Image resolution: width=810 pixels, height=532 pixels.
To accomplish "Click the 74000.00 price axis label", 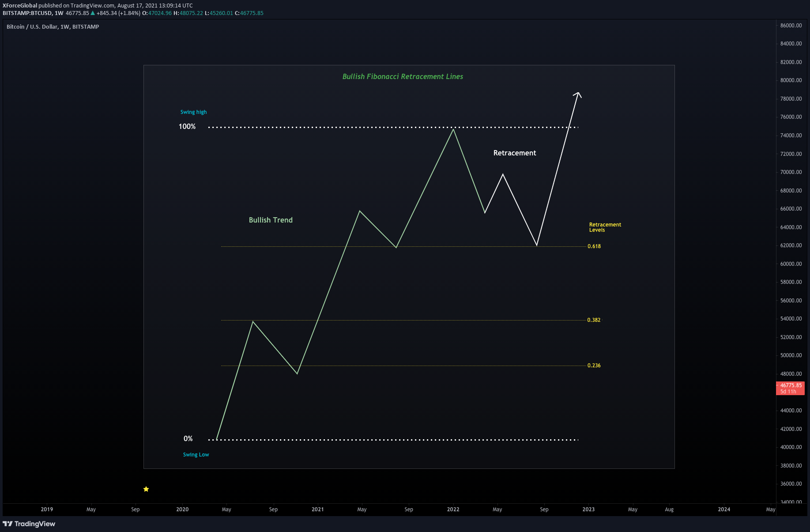I will 791,136.
